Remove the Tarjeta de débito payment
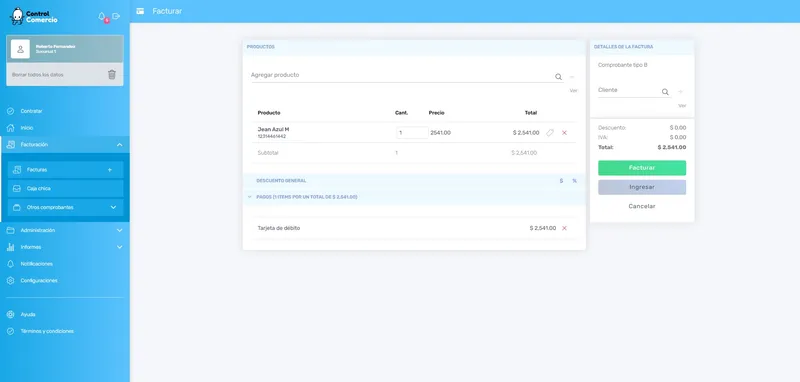Viewport: 800px width, 382px height. (564, 228)
